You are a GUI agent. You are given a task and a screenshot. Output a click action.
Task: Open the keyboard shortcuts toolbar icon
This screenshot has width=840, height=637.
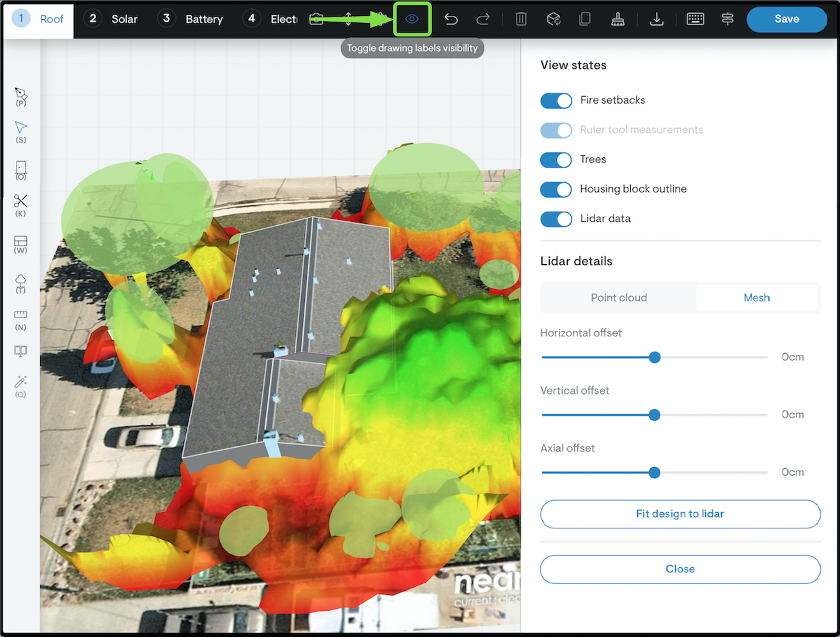pyautogui.click(x=696, y=19)
